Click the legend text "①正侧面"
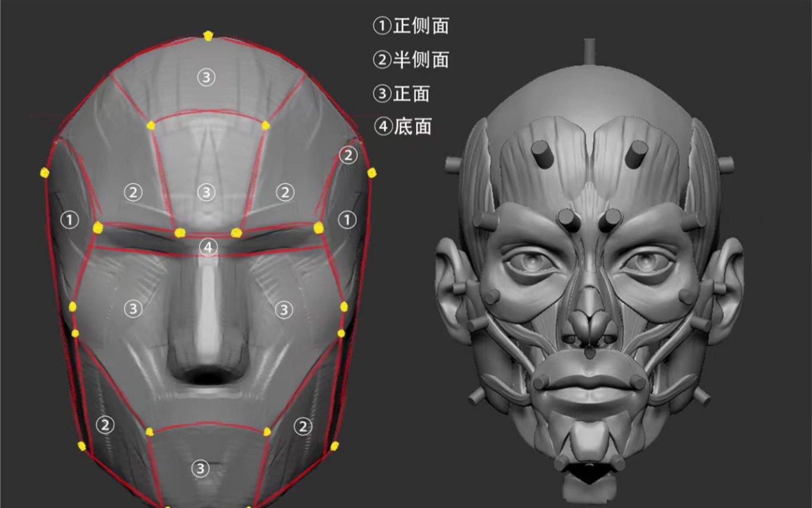This screenshot has width=812, height=508. (x=411, y=26)
